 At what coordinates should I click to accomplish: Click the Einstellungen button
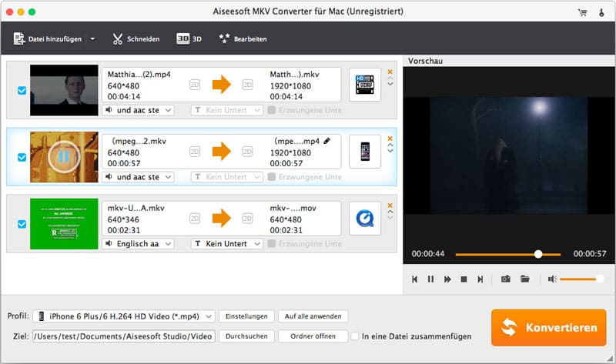[246, 316]
